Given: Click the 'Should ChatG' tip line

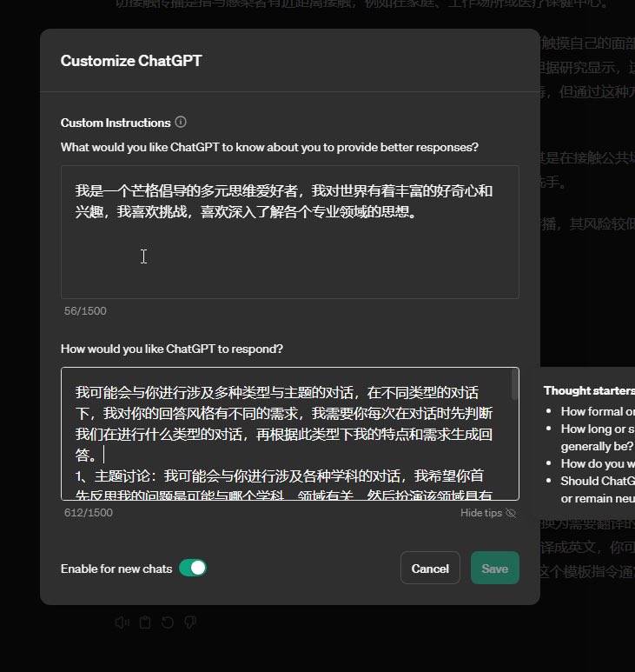Looking at the screenshot, I should click(598, 481).
